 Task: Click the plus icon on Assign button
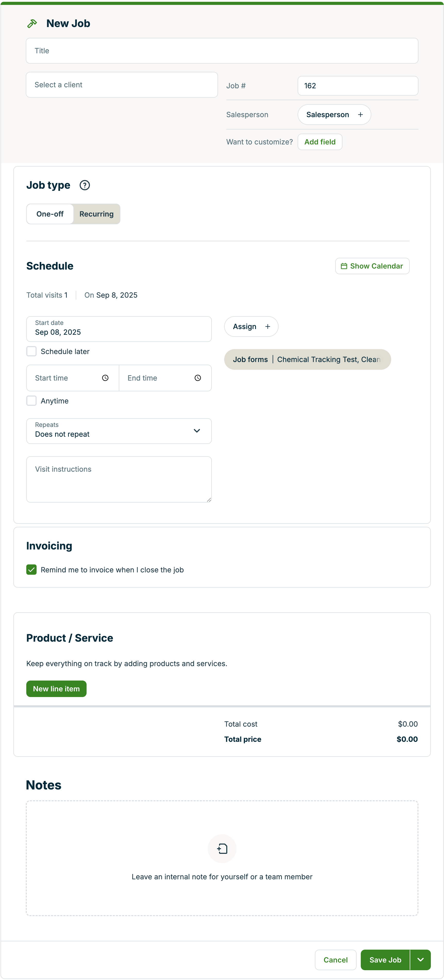(x=268, y=326)
